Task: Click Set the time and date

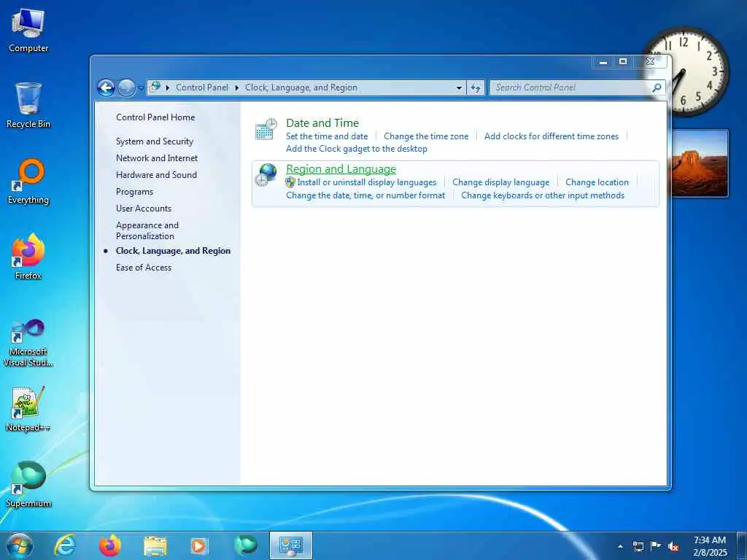Action: [327, 136]
